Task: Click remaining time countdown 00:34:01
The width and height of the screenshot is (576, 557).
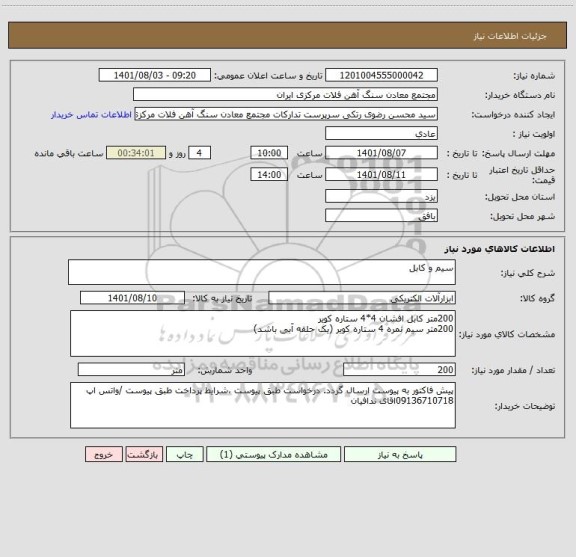Action: pos(136,153)
